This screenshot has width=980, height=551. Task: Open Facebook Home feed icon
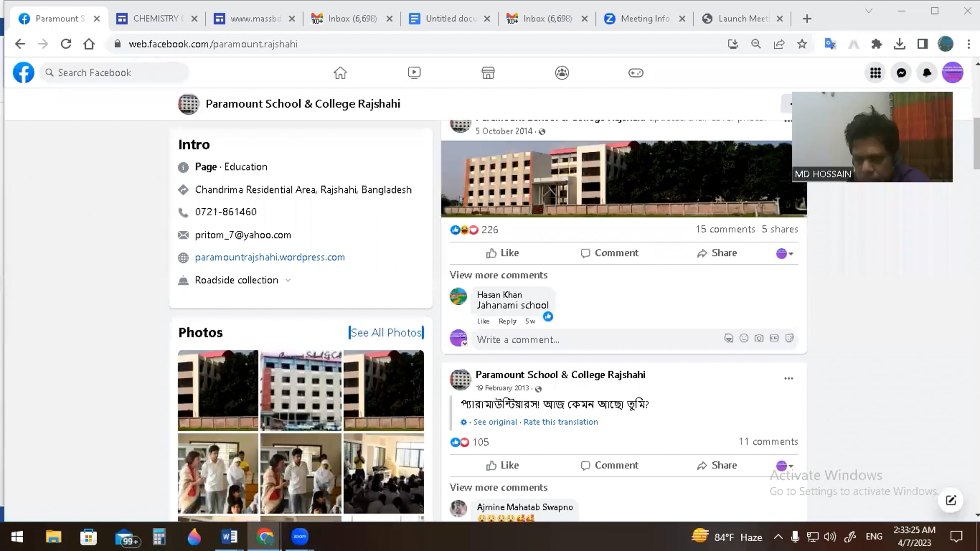click(340, 73)
